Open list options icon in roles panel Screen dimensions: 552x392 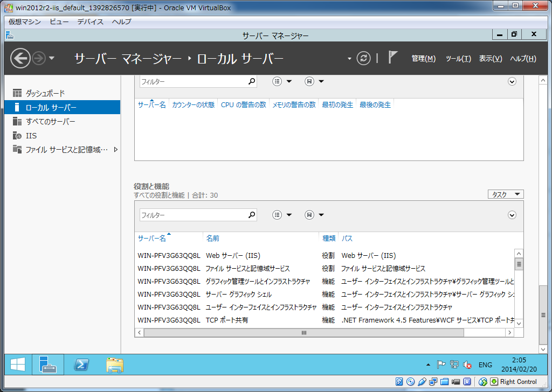click(277, 215)
